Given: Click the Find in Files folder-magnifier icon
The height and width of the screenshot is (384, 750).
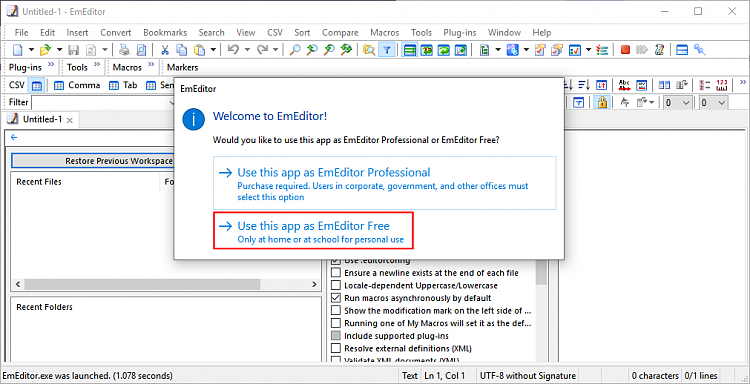Looking at the screenshot, I should (369, 50).
